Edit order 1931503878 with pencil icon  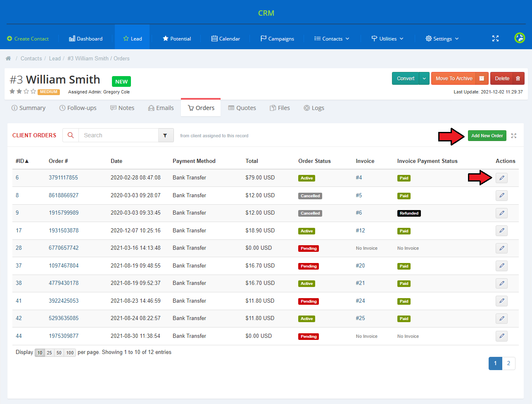(x=501, y=231)
